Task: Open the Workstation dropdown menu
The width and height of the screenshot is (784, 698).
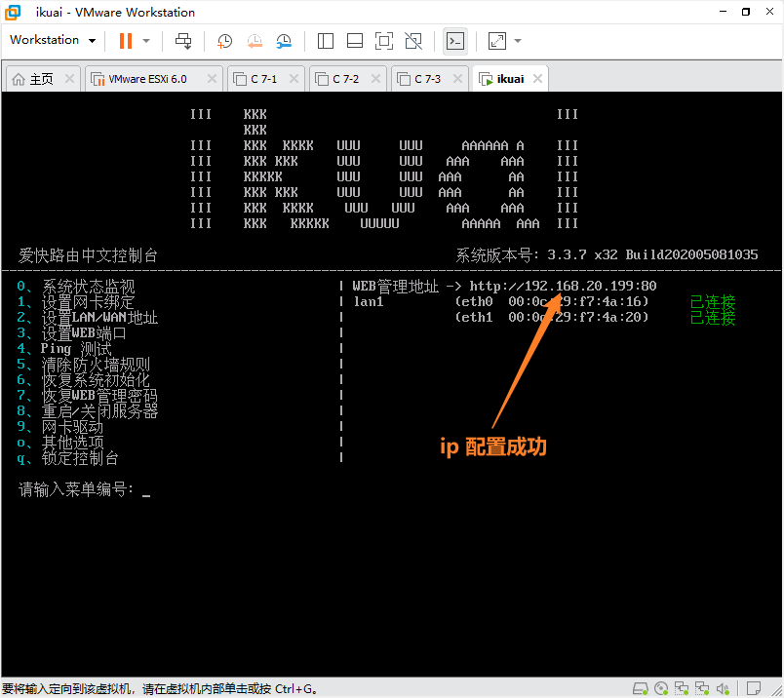Action: tap(53, 40)
